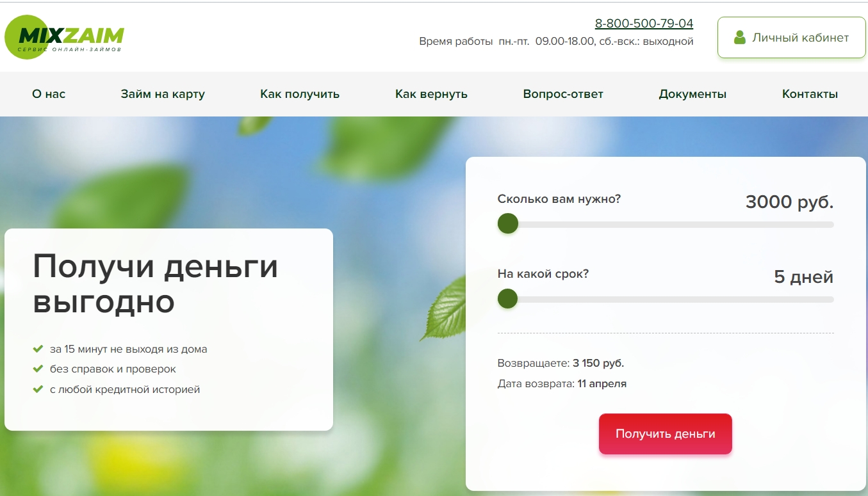Open the Как получить section

click(300, 94)
